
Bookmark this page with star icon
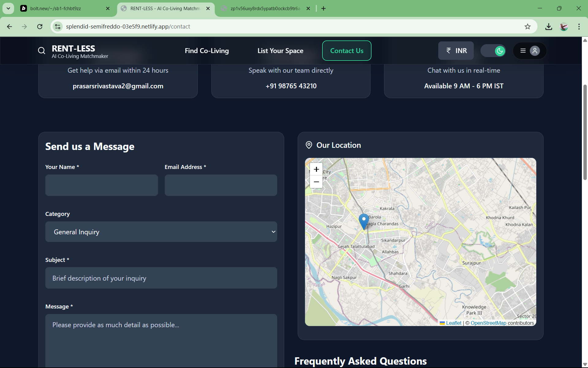point(527,27)
